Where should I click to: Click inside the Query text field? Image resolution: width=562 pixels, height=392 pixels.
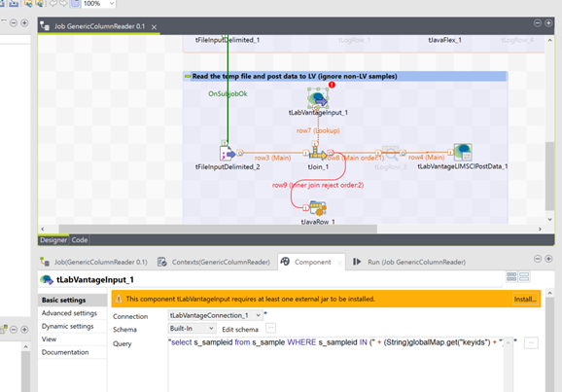pyautogui.click(x=336, y=365)
